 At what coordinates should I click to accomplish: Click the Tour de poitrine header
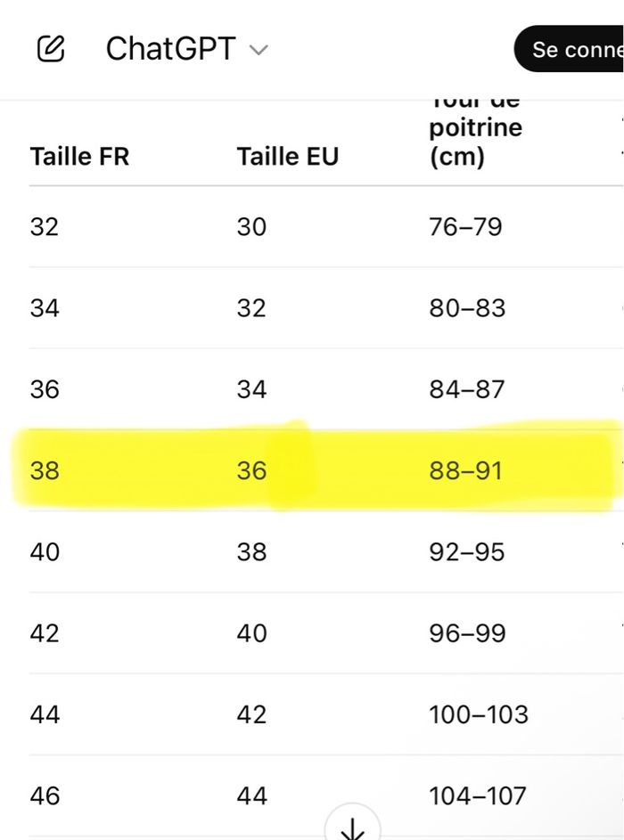coord(475,141)
